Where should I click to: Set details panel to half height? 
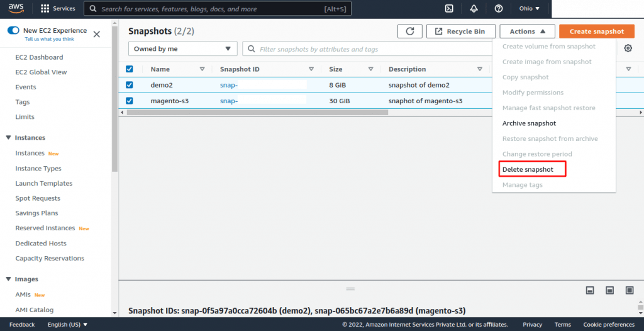click(610, 290)
